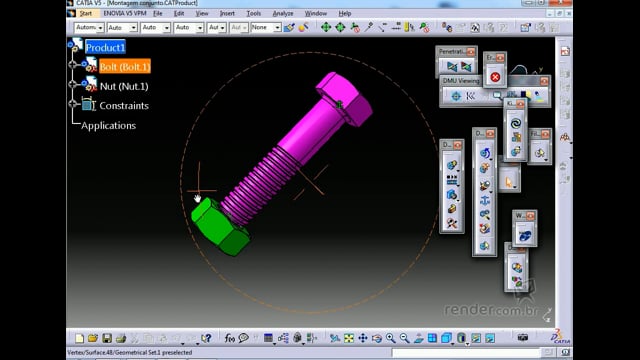Click first icon in Penetration toolbar
Screen dimensions: 640x360
point(452,66)
